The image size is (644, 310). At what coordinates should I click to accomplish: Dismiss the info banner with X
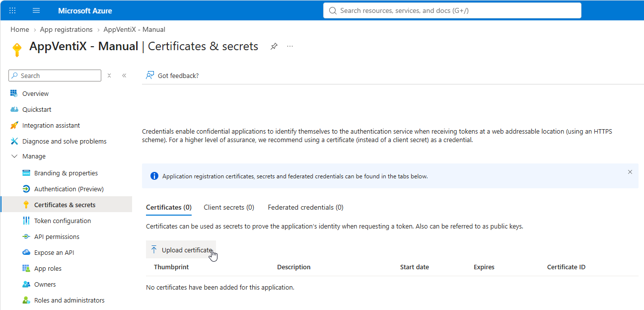pyautogui.click(x=630, y=172)
